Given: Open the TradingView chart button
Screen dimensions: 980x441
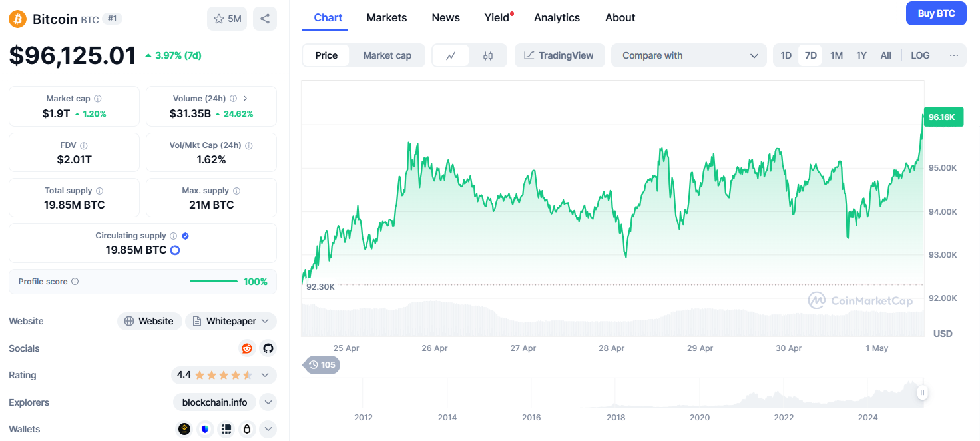Looking at the screenshot, I should coord(559,55).
